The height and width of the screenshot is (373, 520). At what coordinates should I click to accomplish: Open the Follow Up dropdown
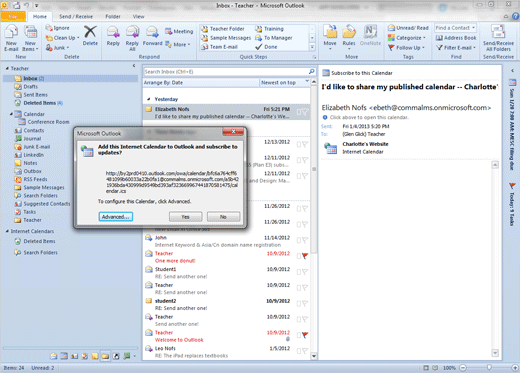click(x=407, y=48)
